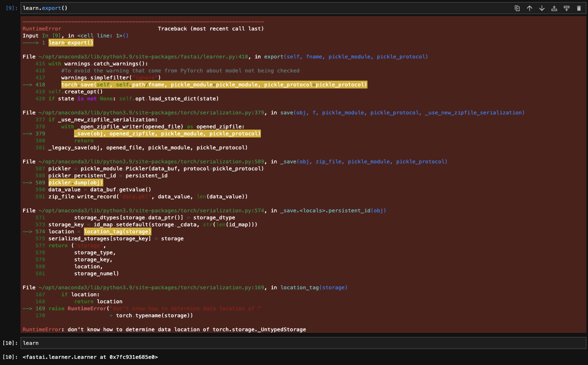
Task: Delete the learn.export() cell
Action: [x=579, y=8]
